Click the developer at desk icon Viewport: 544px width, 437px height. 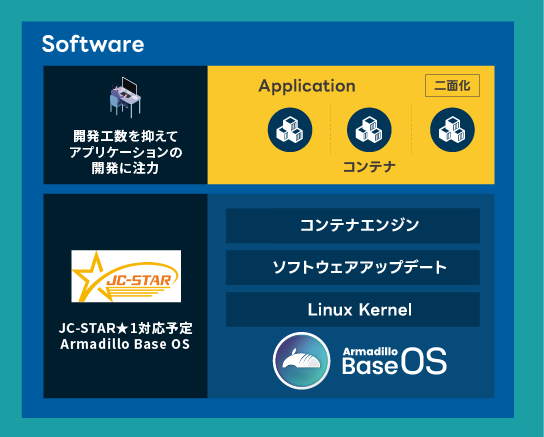pyautogui.click(x=125, y=97)
